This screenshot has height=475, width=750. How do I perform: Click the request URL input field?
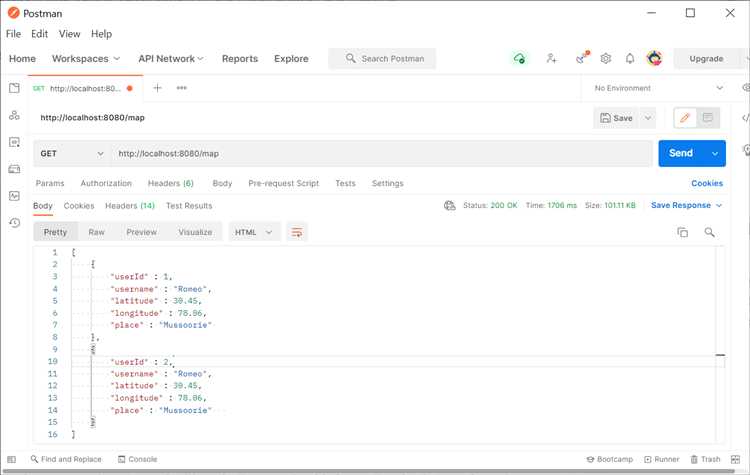tap(380, 153)
